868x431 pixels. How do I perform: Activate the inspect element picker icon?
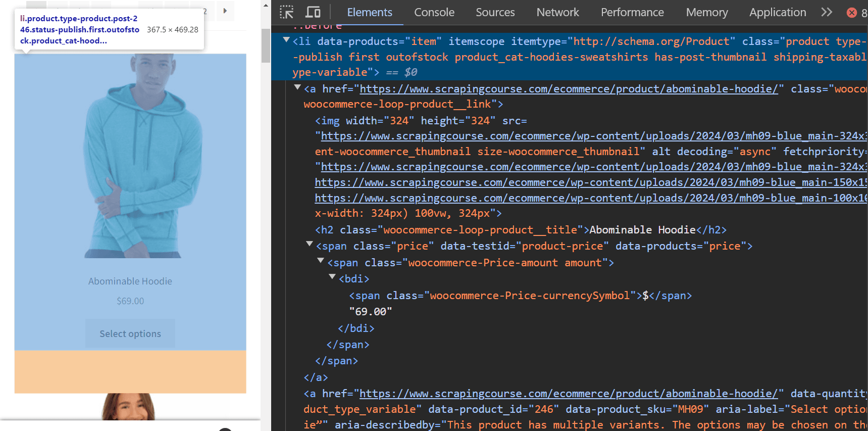(x=287, y=12)
